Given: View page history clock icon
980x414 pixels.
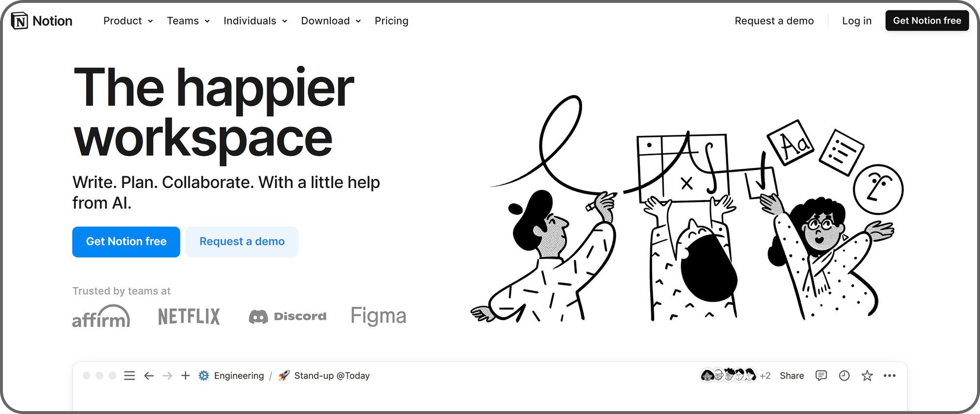Looking at the screenshot, I should point(844,376).
